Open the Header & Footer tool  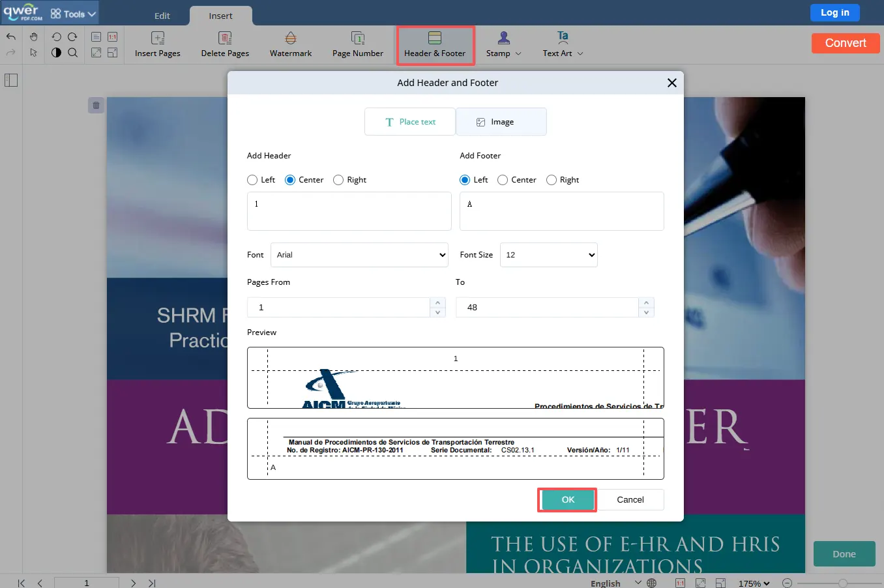pos(435,45)
